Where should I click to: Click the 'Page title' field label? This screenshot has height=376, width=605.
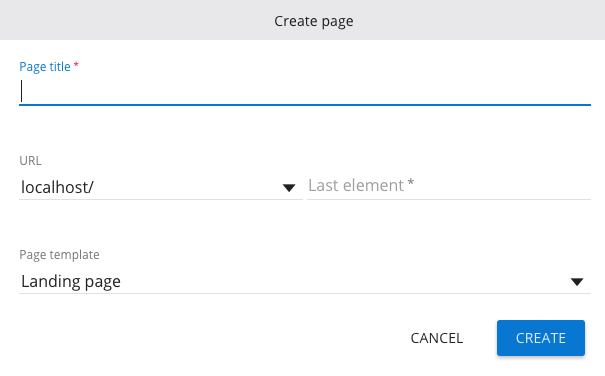point(45,67)
